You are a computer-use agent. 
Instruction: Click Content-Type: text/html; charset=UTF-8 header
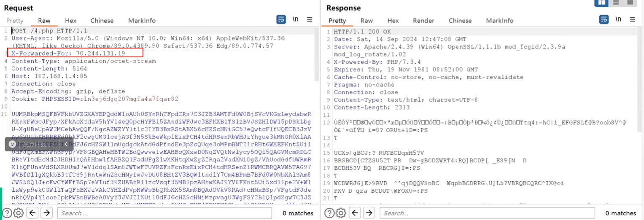tap(406, 100)
